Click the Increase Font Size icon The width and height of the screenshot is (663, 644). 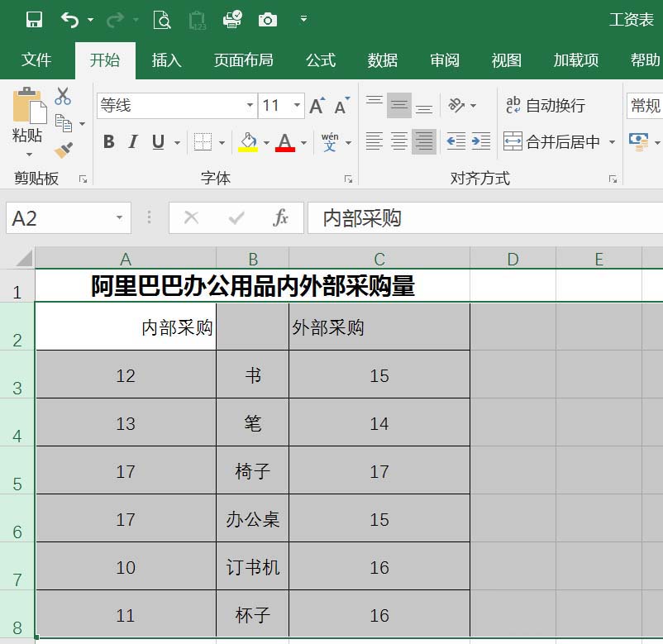coord(318,106)
